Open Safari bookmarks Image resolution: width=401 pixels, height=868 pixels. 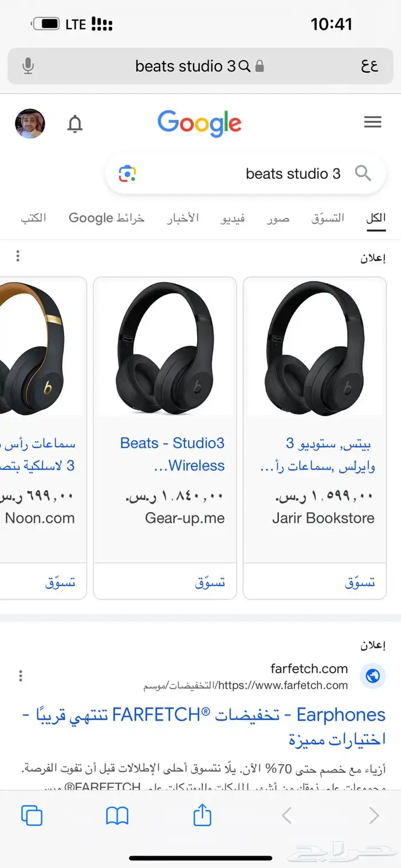tap(117, 814)
